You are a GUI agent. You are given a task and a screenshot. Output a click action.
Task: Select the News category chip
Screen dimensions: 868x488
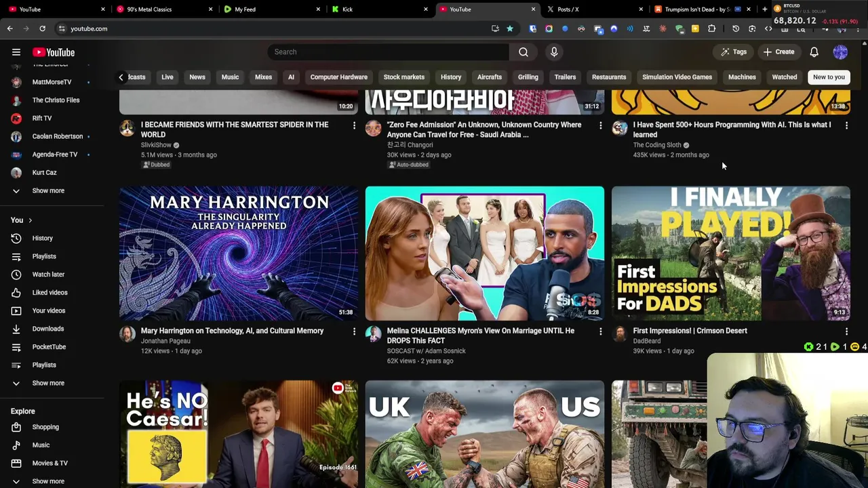pos(197,77)
